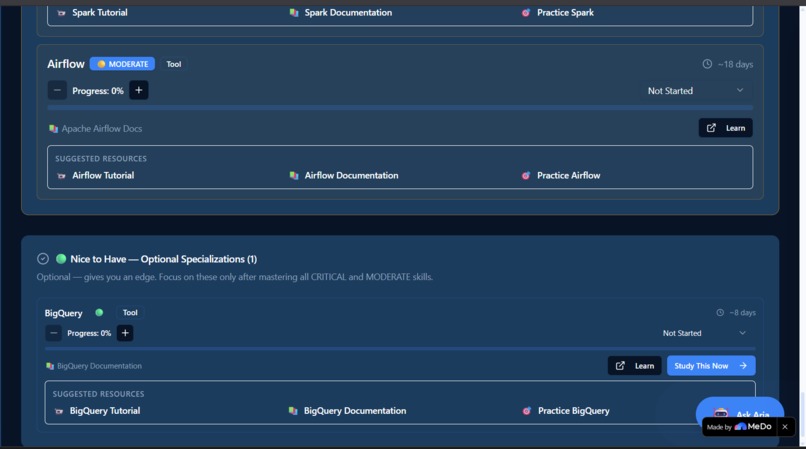
Task: Increase Airflow progress with plus button
Action: pos(139,91)
